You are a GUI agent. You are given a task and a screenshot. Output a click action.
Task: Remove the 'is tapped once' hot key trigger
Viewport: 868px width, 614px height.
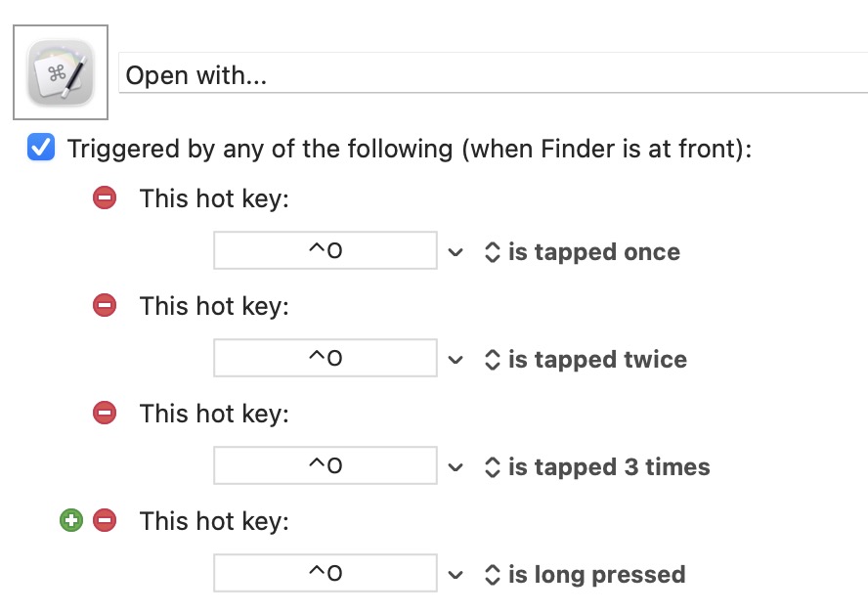point(105,198)
